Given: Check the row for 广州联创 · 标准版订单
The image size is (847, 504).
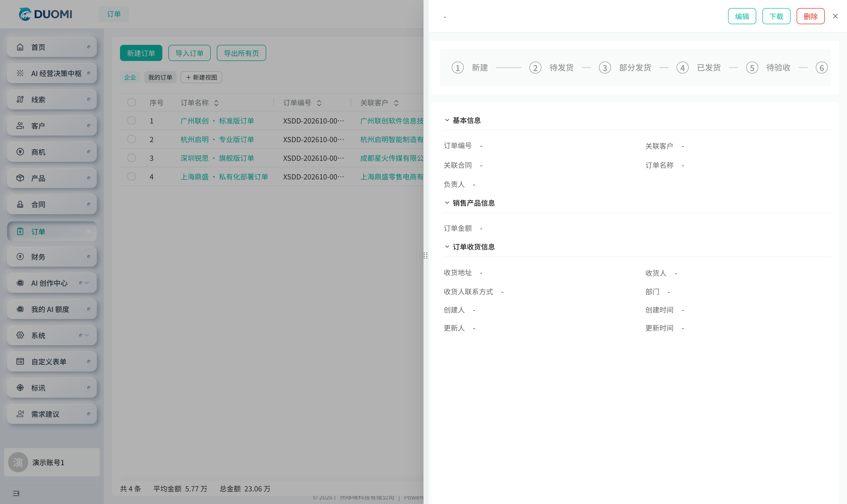Looking at the screenshot, I should [x=132, y=120].
